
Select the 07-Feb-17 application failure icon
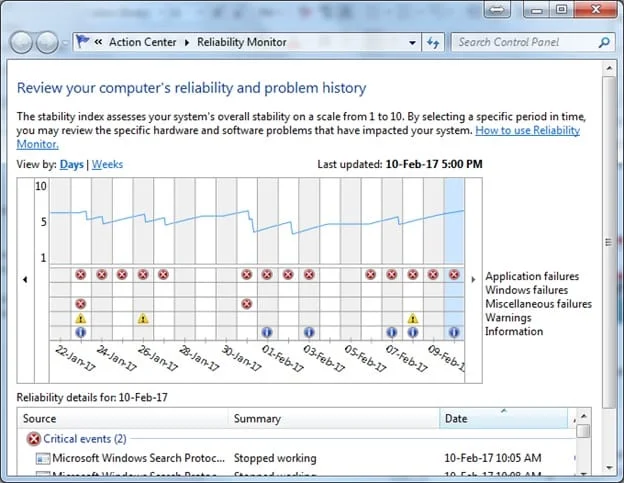pyautogui.click(x=392, y=275)
